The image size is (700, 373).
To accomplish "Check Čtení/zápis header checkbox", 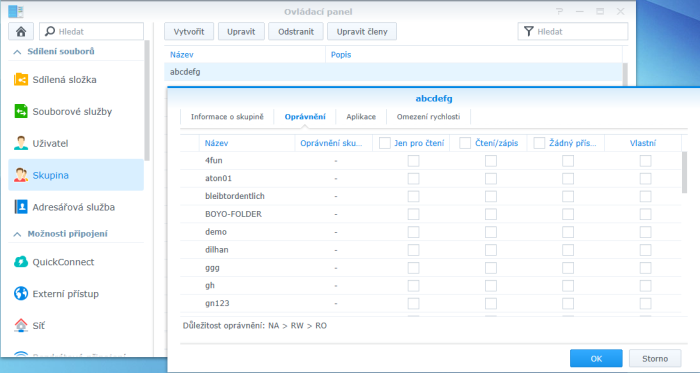I will click(x=465, y=143).
